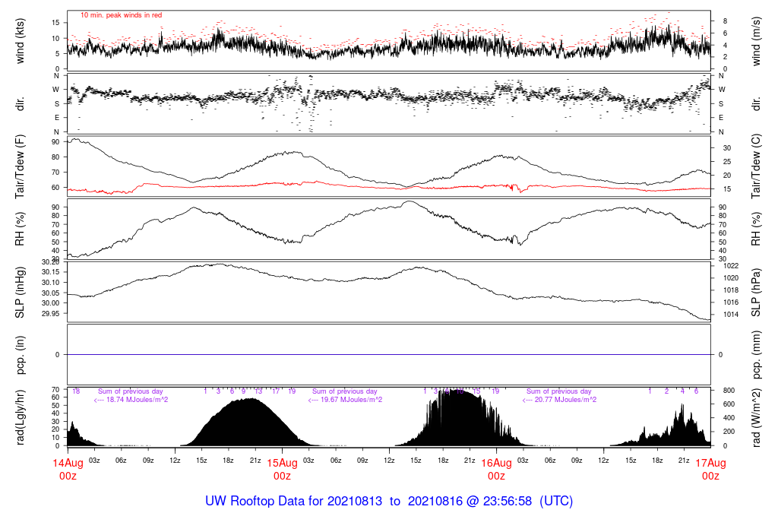Click the '15' tick on wind kts axis

(55, 22)
